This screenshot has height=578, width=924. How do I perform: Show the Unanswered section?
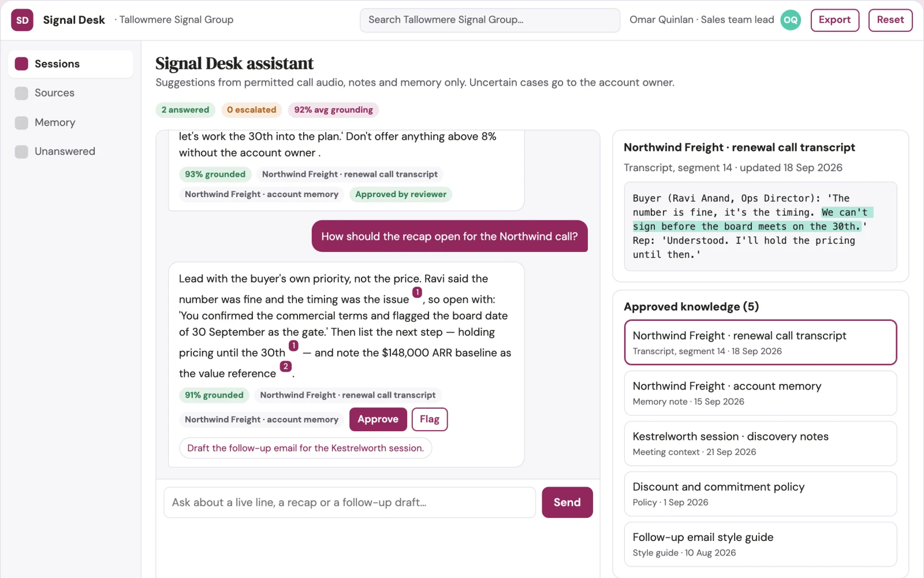[x=70, y=151]
